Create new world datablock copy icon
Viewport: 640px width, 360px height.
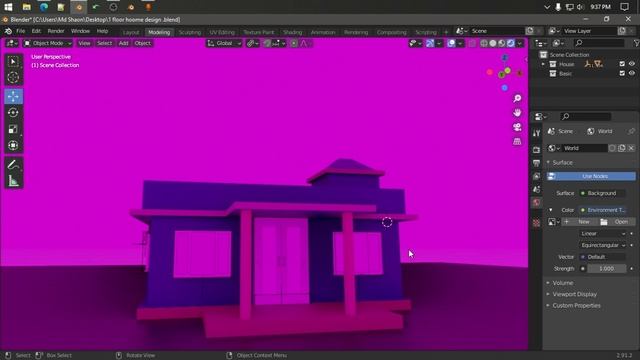pyautogui.click(x=622, y=148)
